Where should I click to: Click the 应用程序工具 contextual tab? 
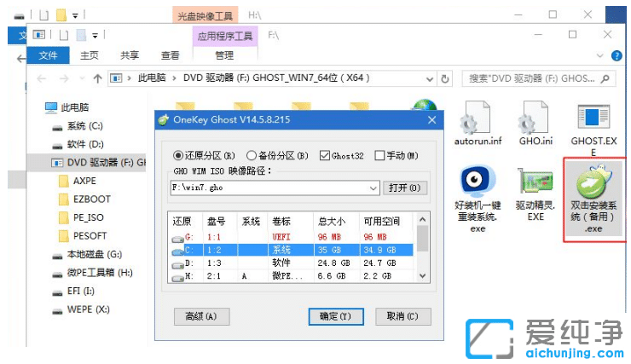tap(225, 36)
